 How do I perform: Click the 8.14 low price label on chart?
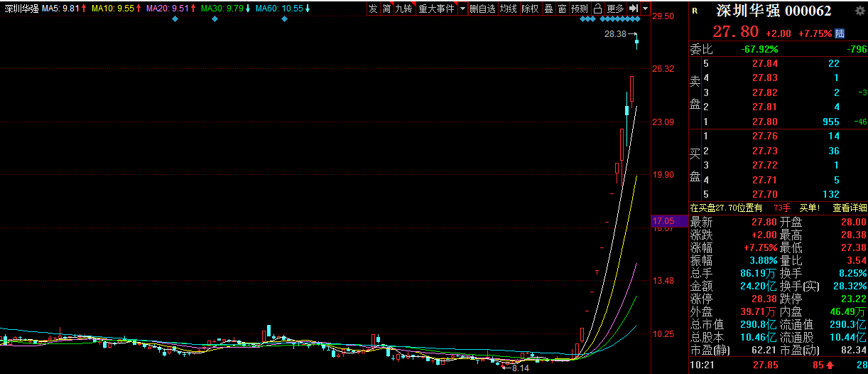520,368
